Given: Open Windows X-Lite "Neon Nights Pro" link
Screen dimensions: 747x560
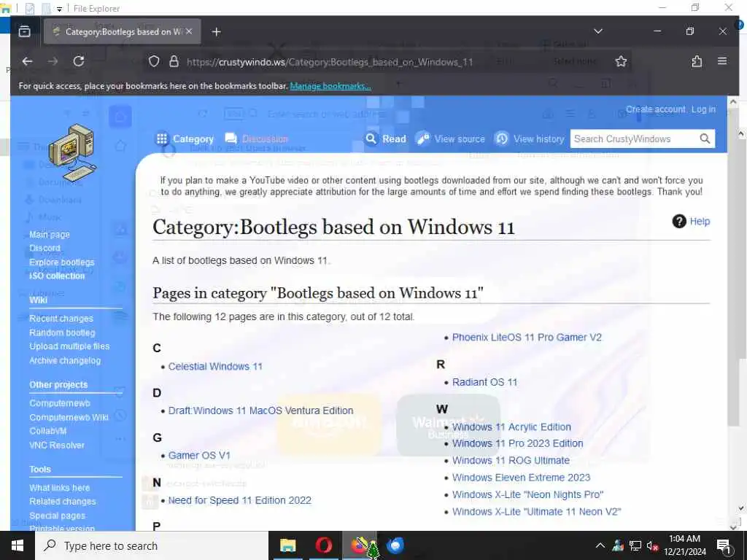Looking at the screenshot, I should pyautogui.click(x=528, y=495).
